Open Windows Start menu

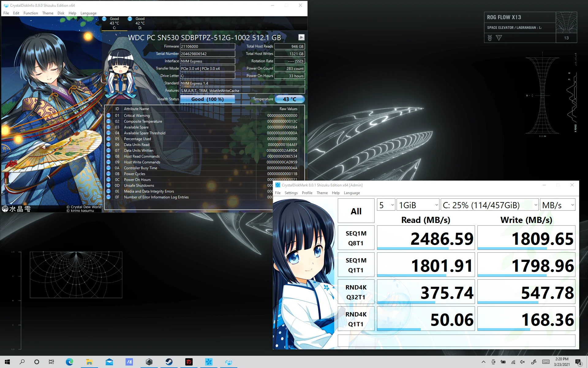coord(7,362)
